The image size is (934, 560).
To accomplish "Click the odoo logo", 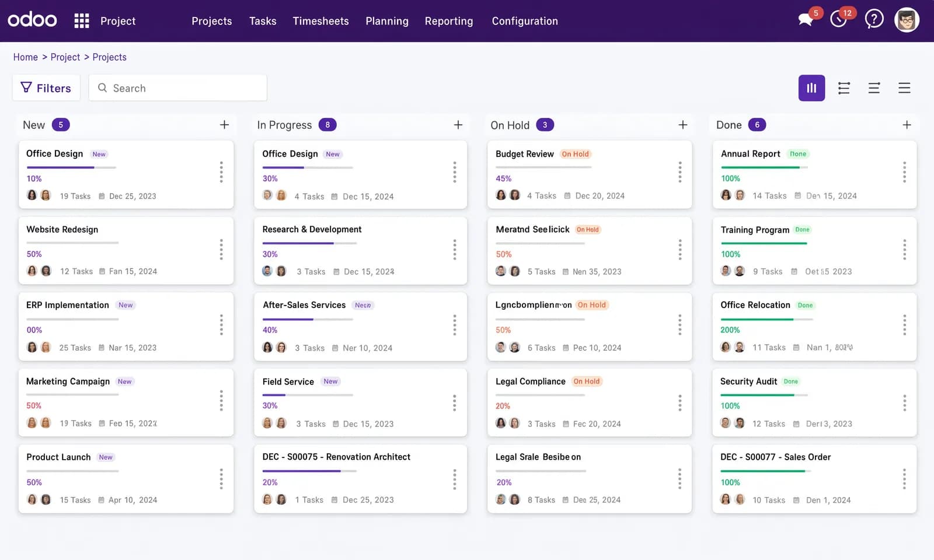I will point(32,20).
